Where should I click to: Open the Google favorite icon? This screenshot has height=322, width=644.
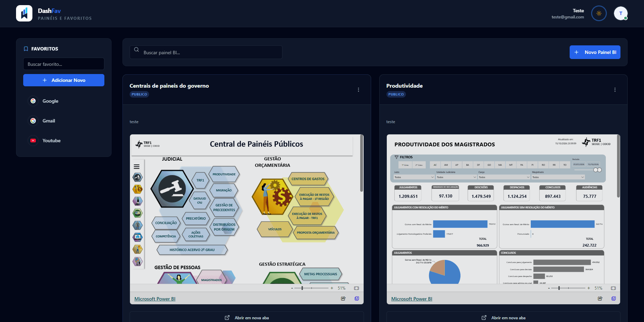[x=33, y=101]
